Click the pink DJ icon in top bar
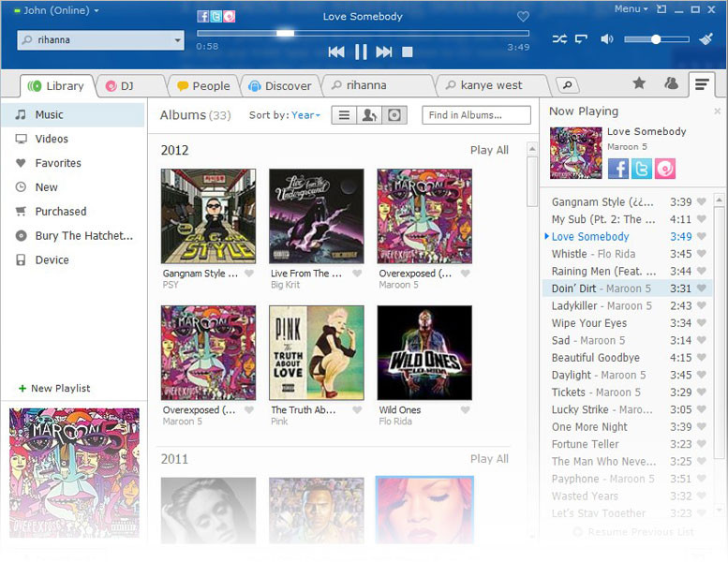 pos(230,16)
